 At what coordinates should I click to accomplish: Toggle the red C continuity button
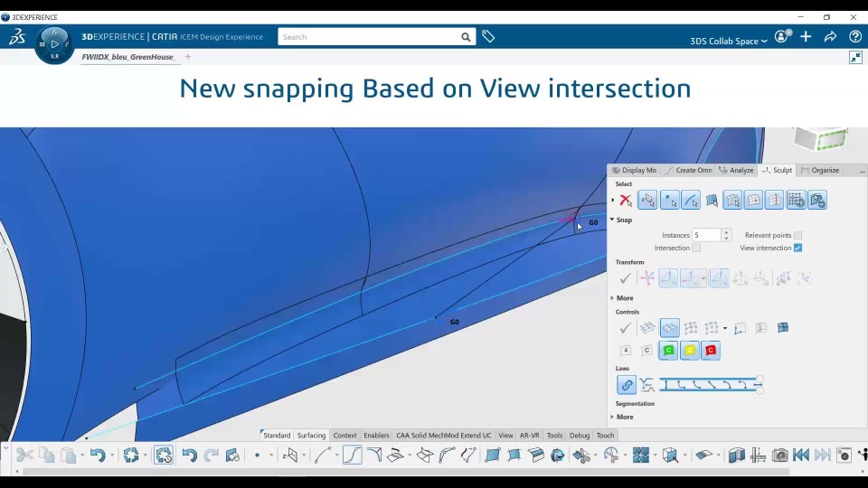pyautogui.click(x=711, y=351)
